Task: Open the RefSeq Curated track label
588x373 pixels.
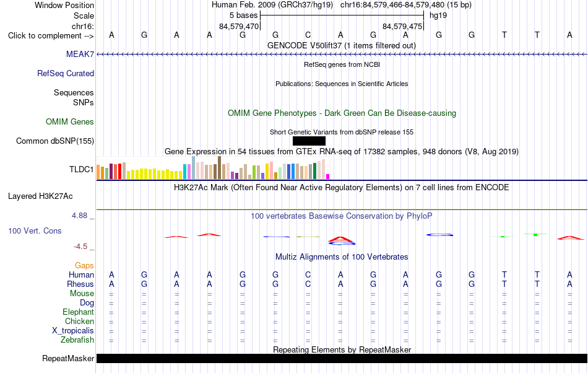Action: coord(65,73)
